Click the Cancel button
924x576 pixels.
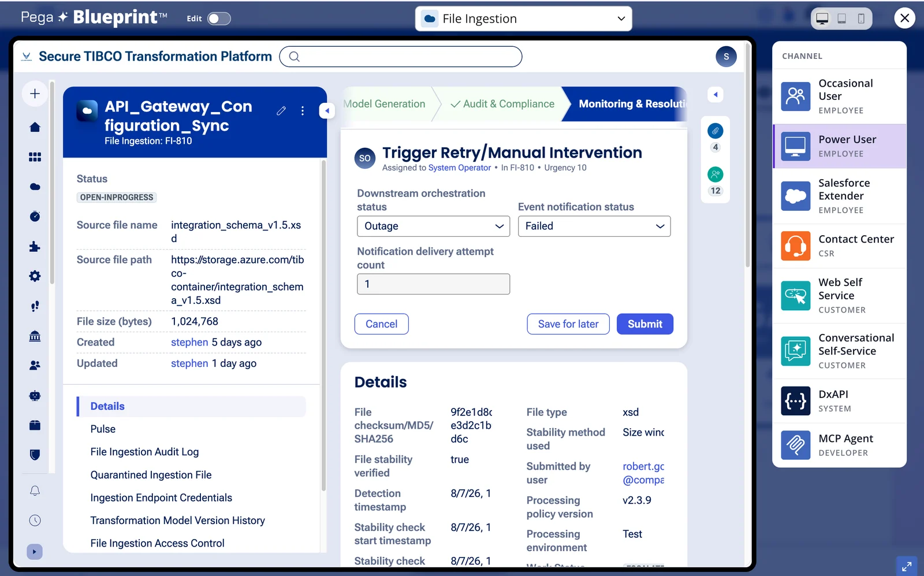382,324
